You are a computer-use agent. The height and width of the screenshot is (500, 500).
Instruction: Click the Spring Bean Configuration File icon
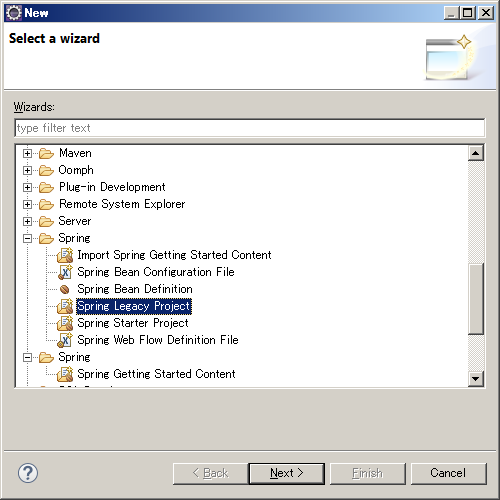pyautogui.click(x=65, y=272)
